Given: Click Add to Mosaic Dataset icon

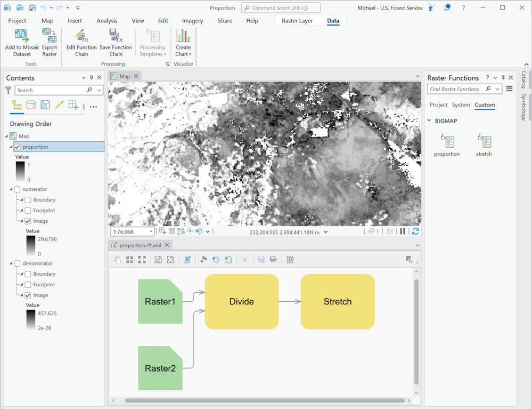Looking at the screenshot, I should click(22, 36).
